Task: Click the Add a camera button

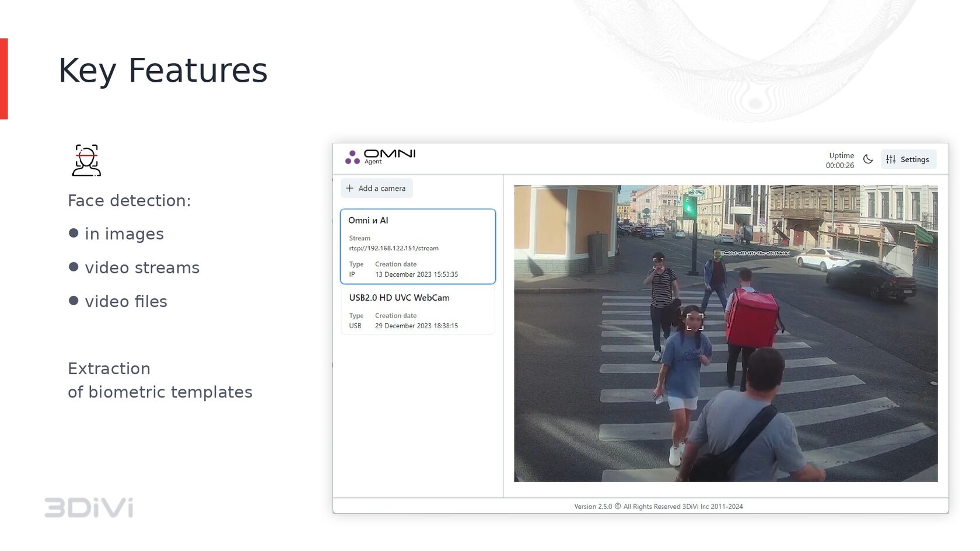Action: click(x=376, y=188)
